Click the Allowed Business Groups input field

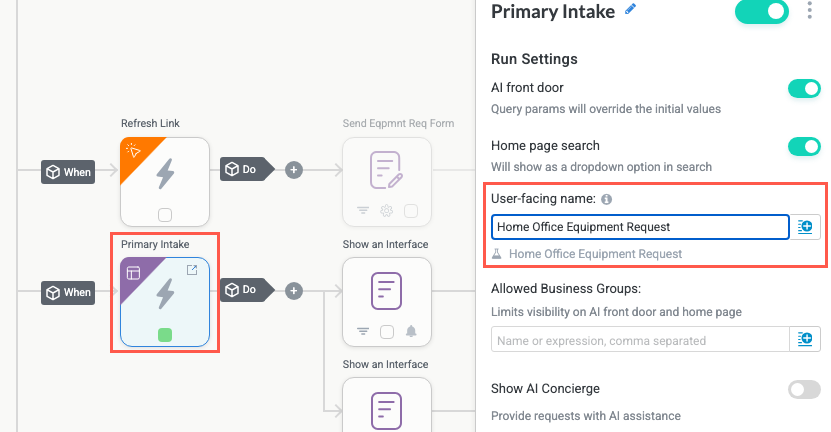(640, 340)
